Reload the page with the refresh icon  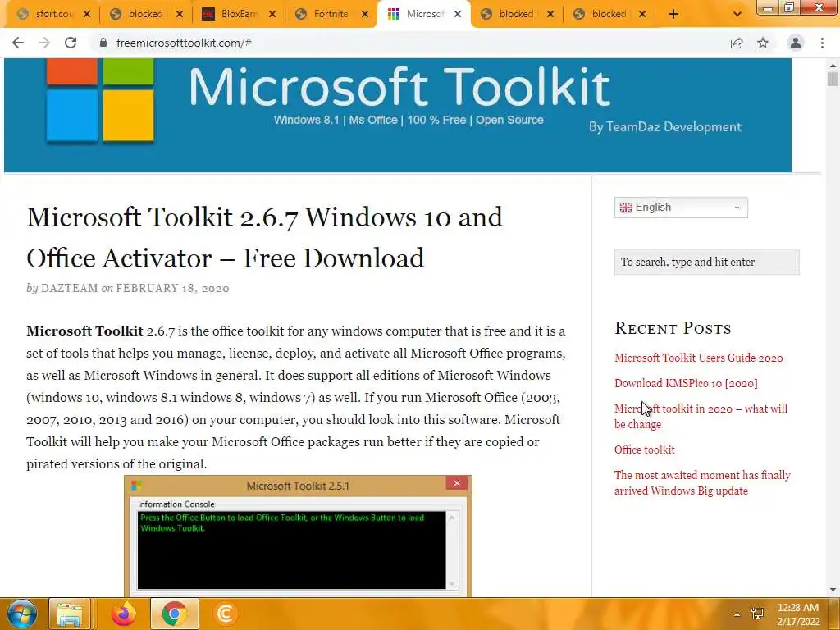pos(71,43)
